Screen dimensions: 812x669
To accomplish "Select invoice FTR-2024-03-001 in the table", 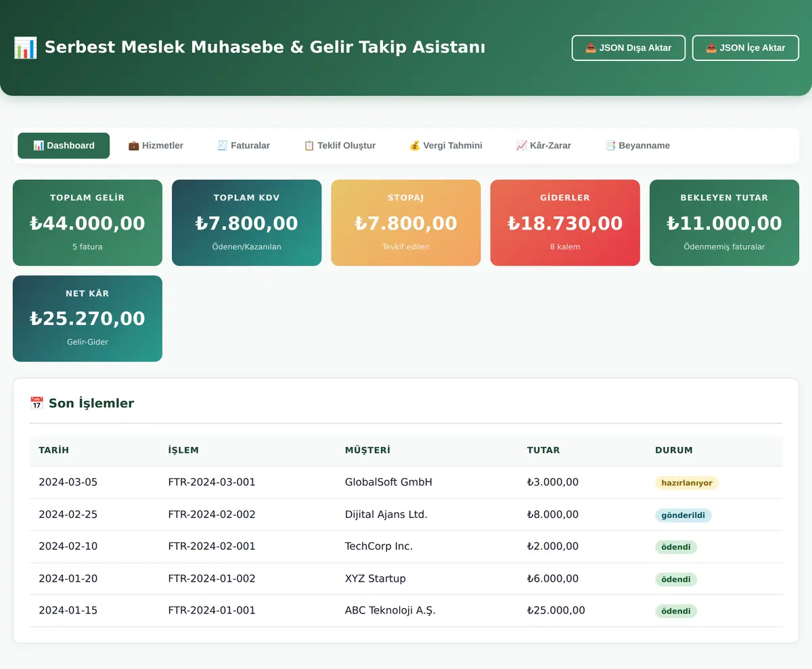I will pyautogui.click(x=212, y=483).
